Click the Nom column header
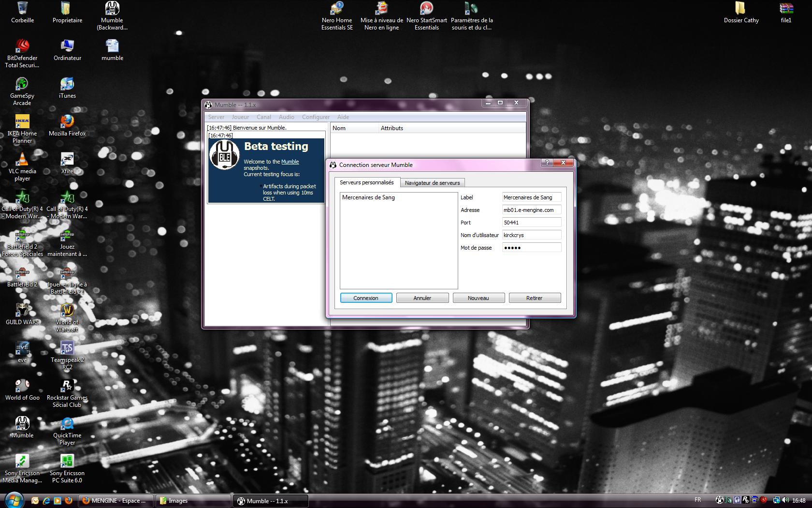Screen dimensions: 812x508 [x=354, y=128]
